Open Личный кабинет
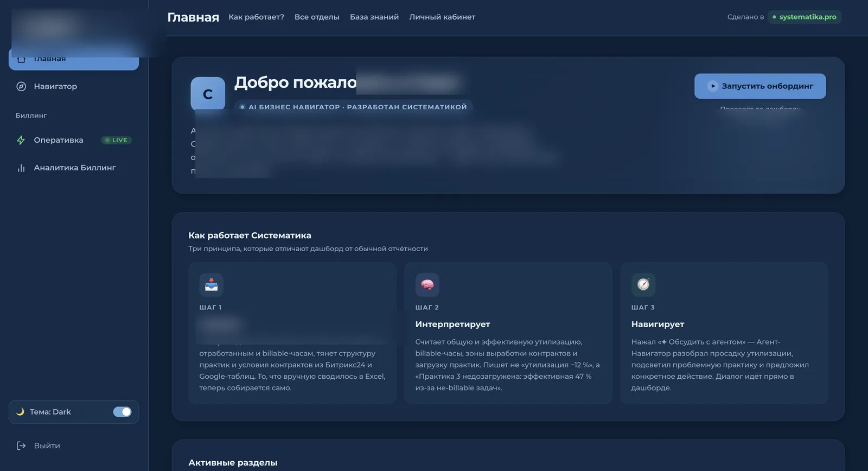The height and width of the screenshot is (471, 868). (442, 17)
